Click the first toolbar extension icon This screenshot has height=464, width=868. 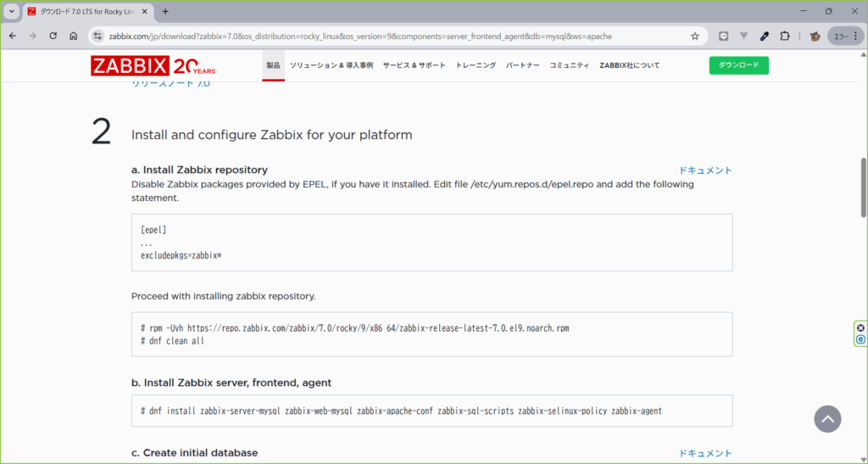(x=723, y=36)
